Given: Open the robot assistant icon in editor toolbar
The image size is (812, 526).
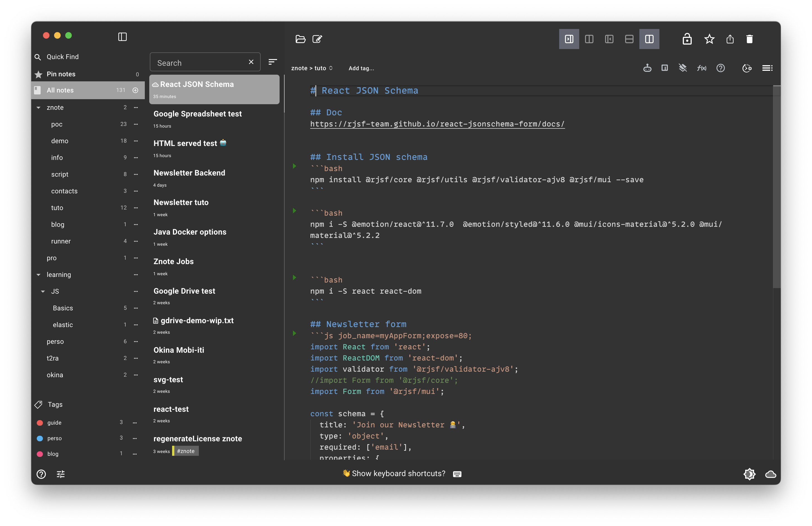Looking at the screenshot, I should tap(647, 68).
